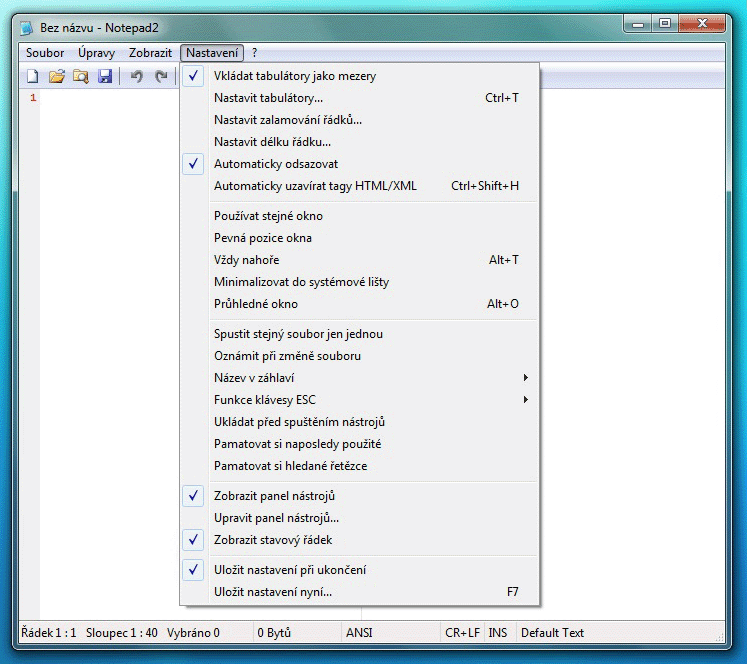Select Spustit stejný soubor jen jednou
Viewport: 747px width, 664px height.
360,334
